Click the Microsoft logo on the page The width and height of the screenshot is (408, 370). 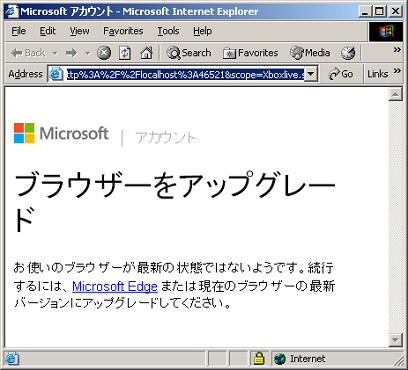pyautogui.click(x=61, y=133)
